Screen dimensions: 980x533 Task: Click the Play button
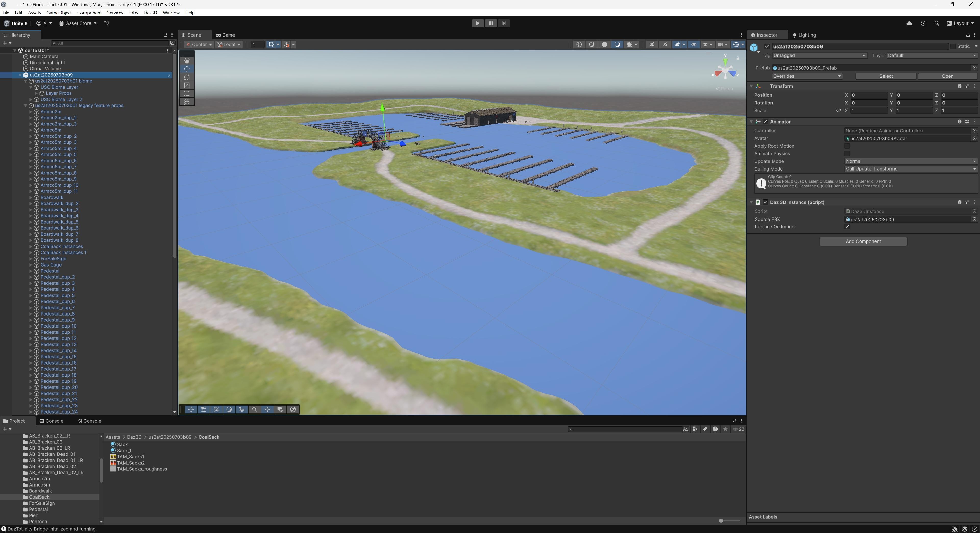[x=477, y=23]
